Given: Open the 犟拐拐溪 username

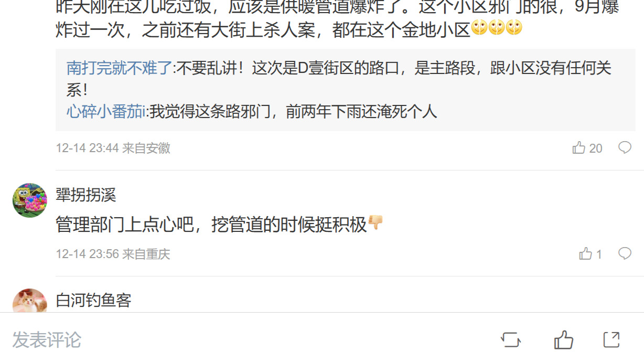Looking at the screenshot, I should pos(86,195).
